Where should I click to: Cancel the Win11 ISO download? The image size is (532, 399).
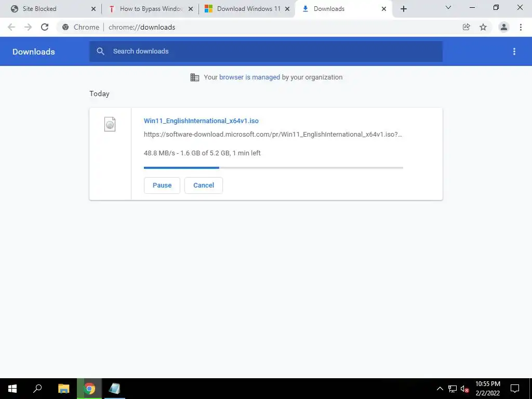pos(204,185)
